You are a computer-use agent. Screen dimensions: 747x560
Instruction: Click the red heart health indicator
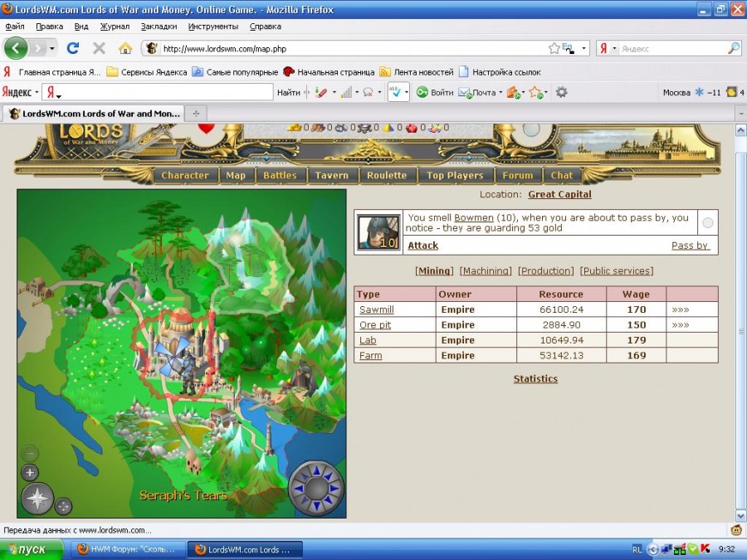click(x=207, y=129)
